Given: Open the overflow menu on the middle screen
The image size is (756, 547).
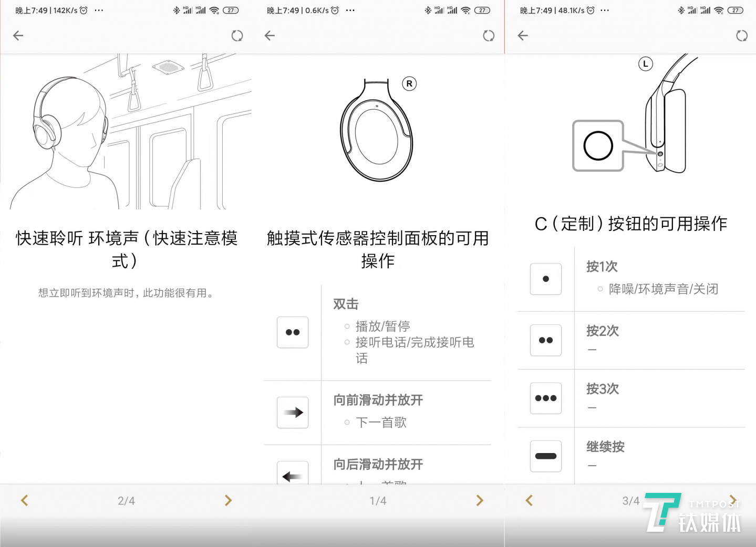Looking at the screenshot, I should coord(349,10).
